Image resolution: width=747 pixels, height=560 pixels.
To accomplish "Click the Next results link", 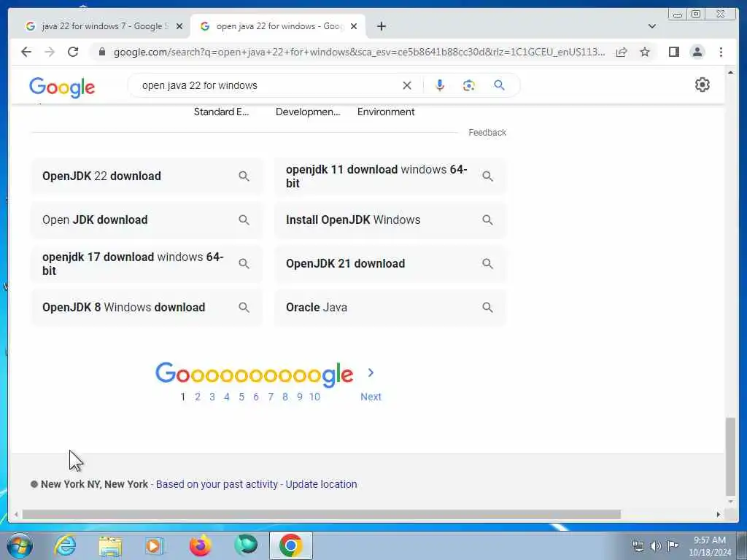I will 371,397.
